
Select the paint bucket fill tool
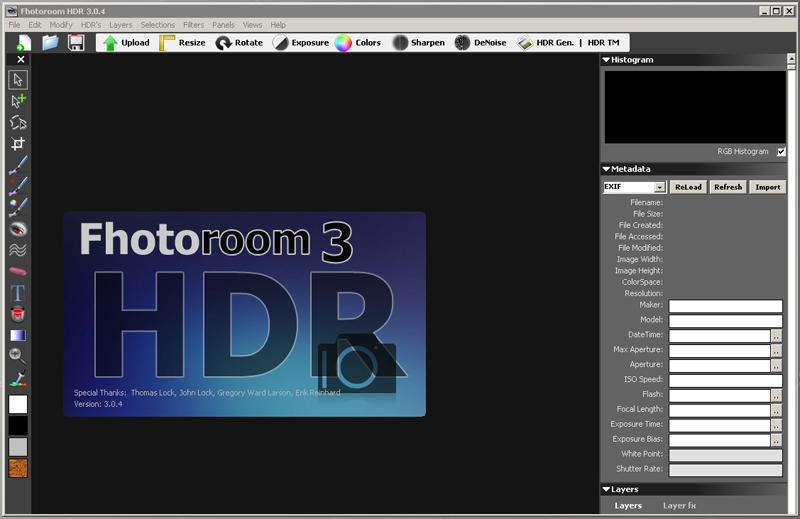click(18, 314)
